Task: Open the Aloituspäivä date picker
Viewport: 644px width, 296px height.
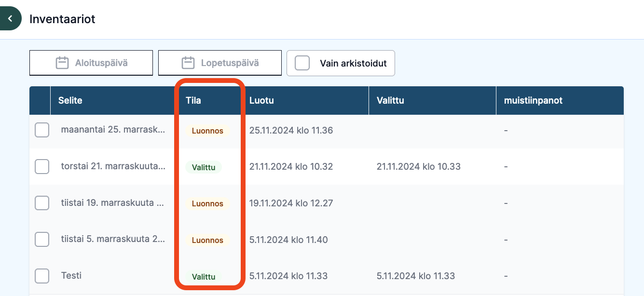Action: tap(91, 63)
